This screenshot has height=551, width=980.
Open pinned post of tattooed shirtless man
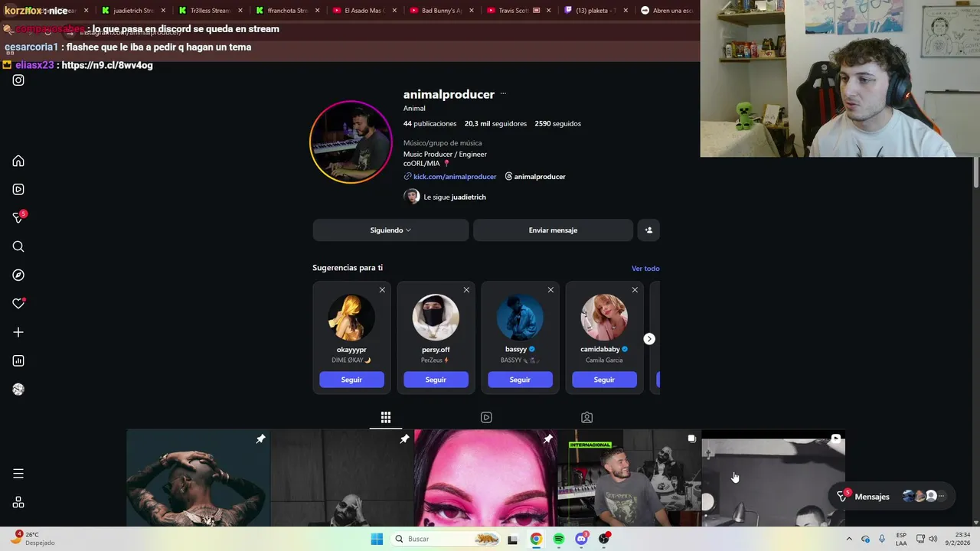click(198, 478)
